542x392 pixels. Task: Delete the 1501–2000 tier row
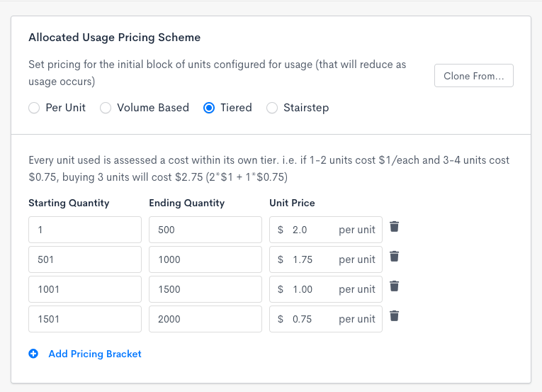[x=395, y=316]
